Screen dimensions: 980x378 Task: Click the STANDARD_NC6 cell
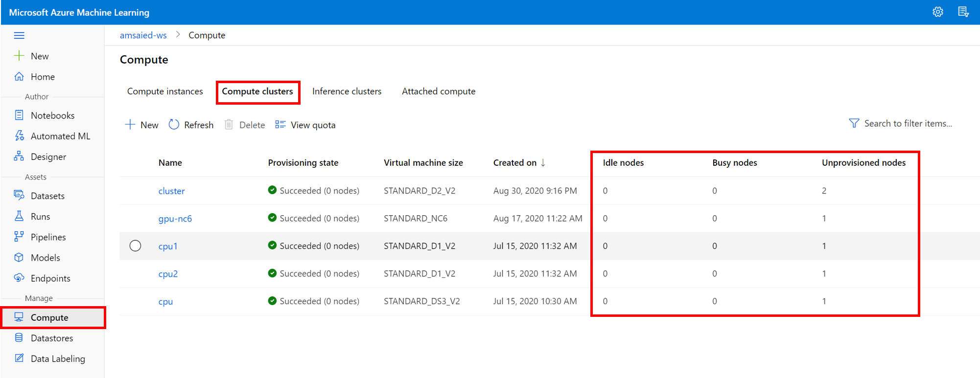coord(416,218)
